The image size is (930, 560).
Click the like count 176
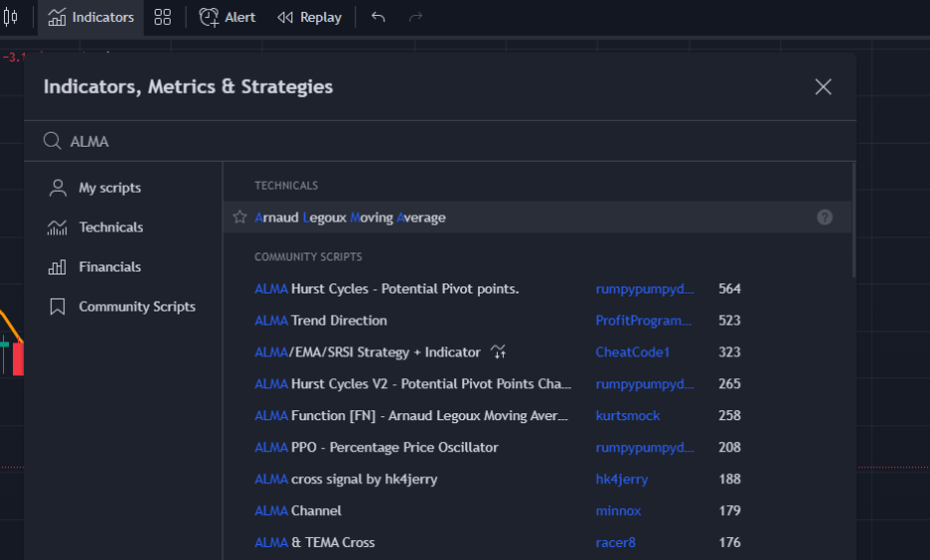tap(729, 542)
